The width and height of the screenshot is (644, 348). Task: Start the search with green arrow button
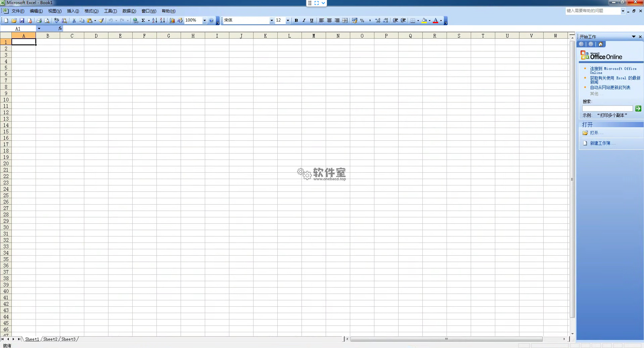pyautogui.click(x=638, y=108)
